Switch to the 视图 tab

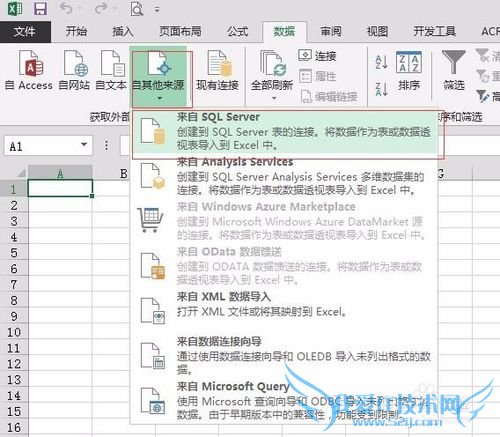(x=377, y=32)
